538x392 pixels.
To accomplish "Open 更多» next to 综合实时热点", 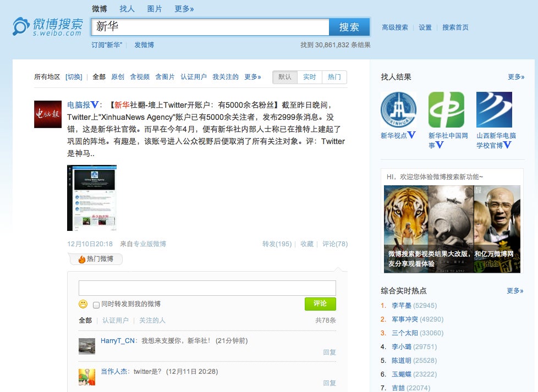I will (515, 291).
